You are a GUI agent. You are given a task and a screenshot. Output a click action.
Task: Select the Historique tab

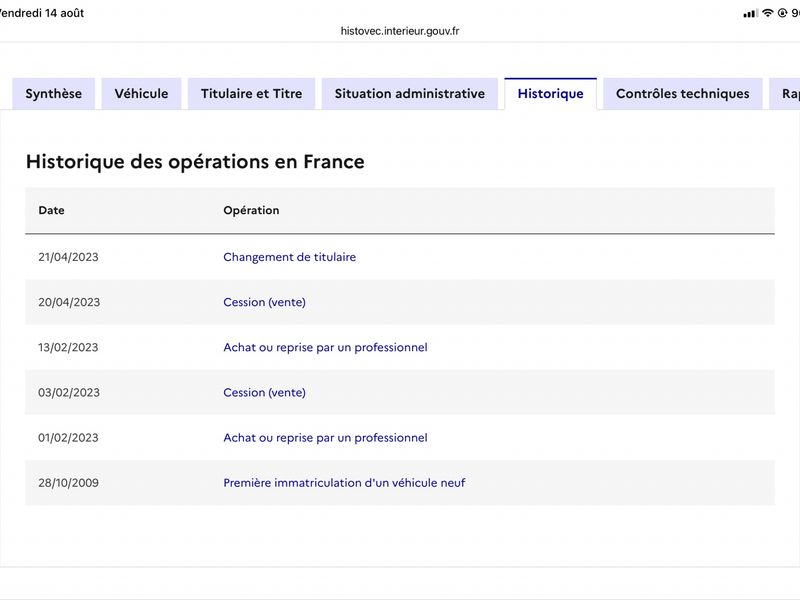tap(551, 94)
